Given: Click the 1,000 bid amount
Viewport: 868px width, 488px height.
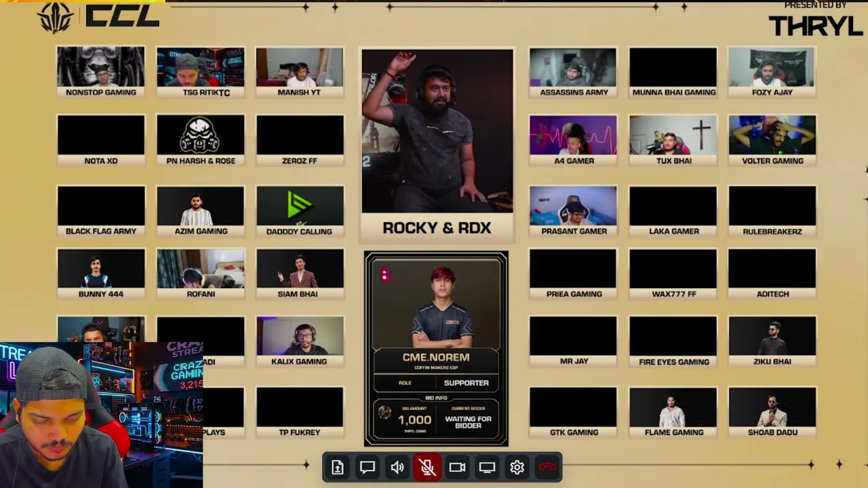Looking at the screenshot, I should [414, 420].
